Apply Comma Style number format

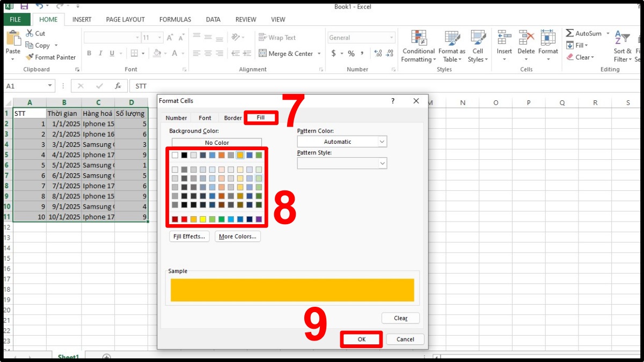tap(362, 53)
